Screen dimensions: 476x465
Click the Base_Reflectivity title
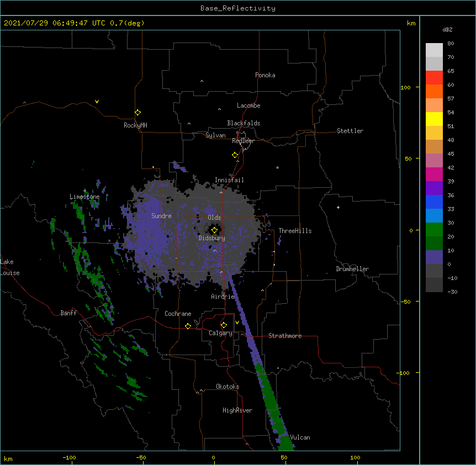click(238, 8)
